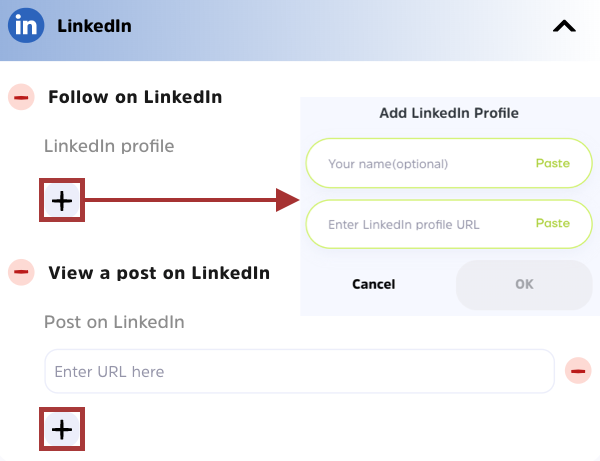Delete the post URL row using minus icon

578,371
